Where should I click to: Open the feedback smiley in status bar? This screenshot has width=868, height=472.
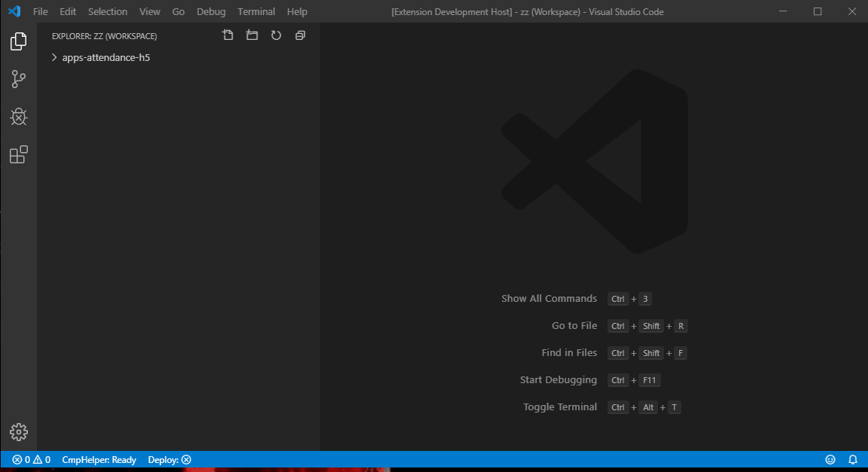[x=830, y=460]
